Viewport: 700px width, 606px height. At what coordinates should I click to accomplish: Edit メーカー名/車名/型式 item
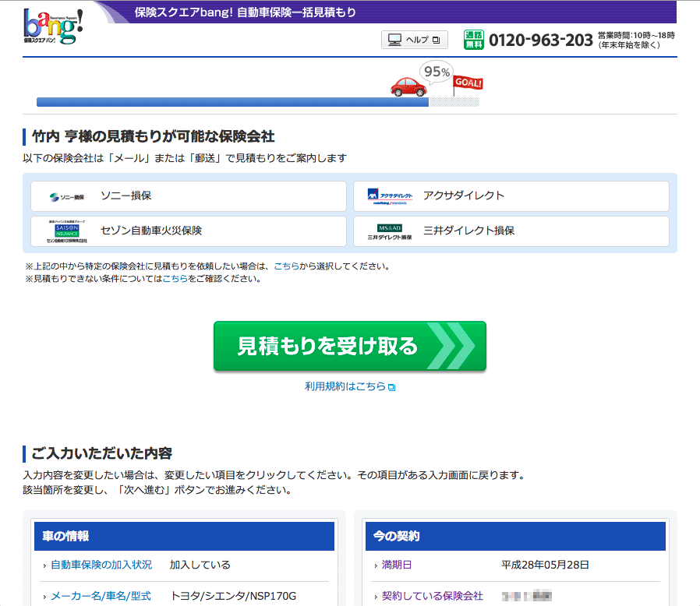101,596
